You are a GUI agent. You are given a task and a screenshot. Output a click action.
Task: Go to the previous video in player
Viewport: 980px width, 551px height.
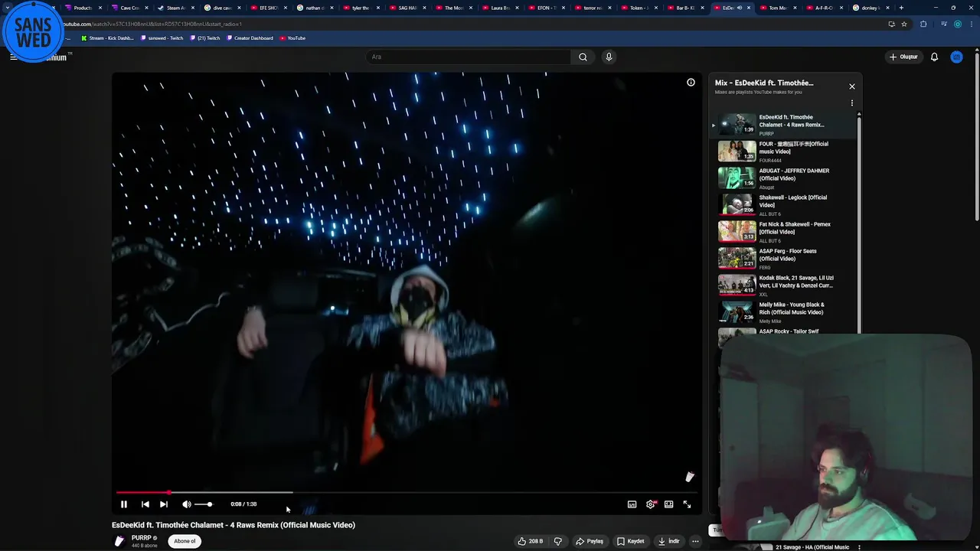[145, 504]
